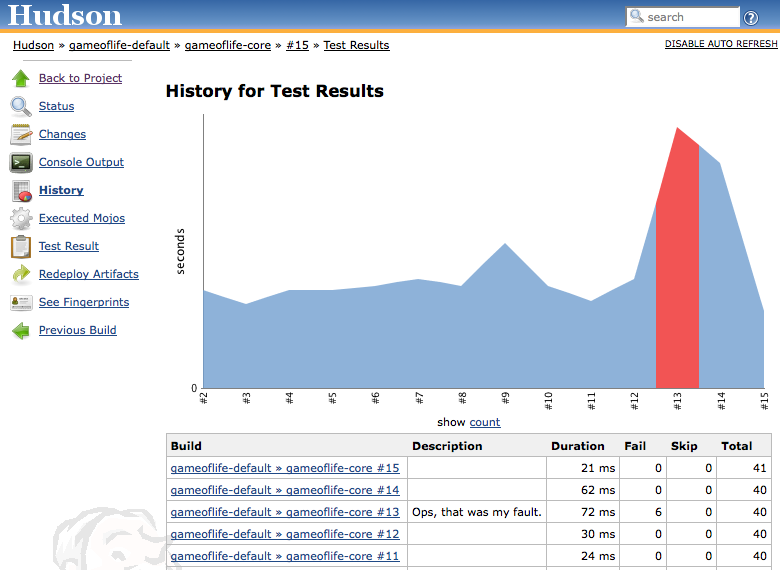Click the Duration column header

(x=578, y=446)
